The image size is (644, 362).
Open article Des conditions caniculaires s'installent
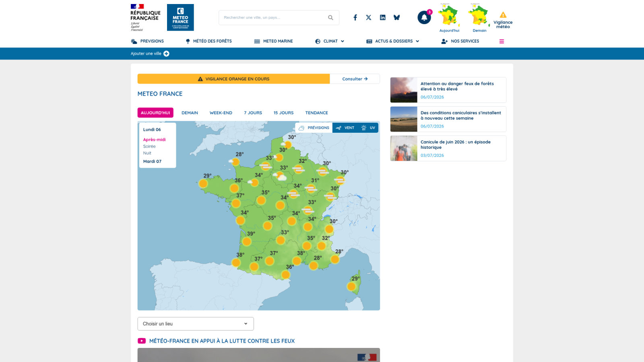click(x=461, y=115)
